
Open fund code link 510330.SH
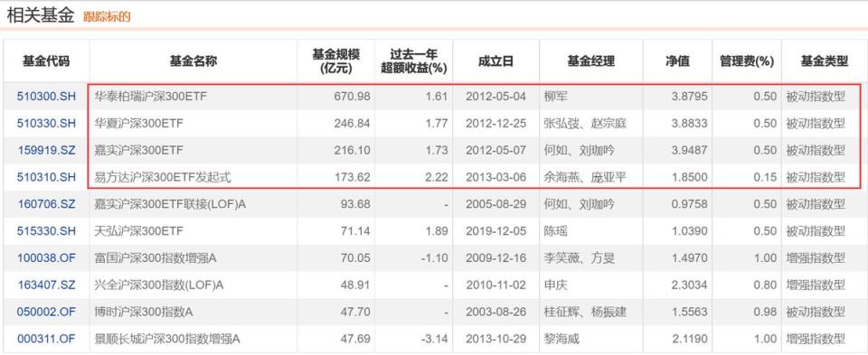[x=46, y=124]
